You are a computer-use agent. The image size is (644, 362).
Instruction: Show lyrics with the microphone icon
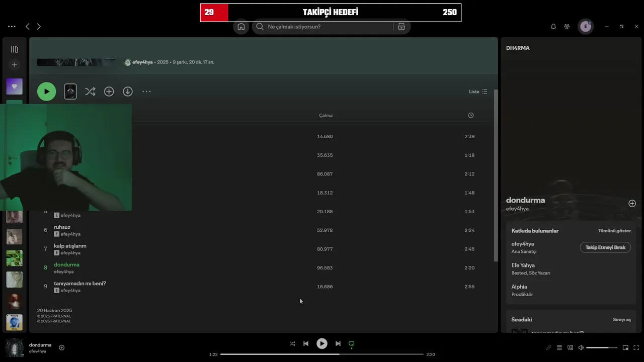click(549, 347)
